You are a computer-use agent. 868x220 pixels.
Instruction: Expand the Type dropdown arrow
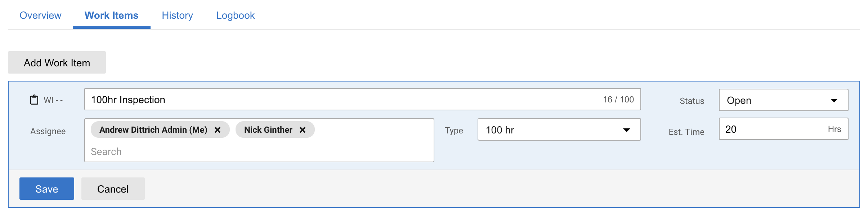[x=627, y=130]
